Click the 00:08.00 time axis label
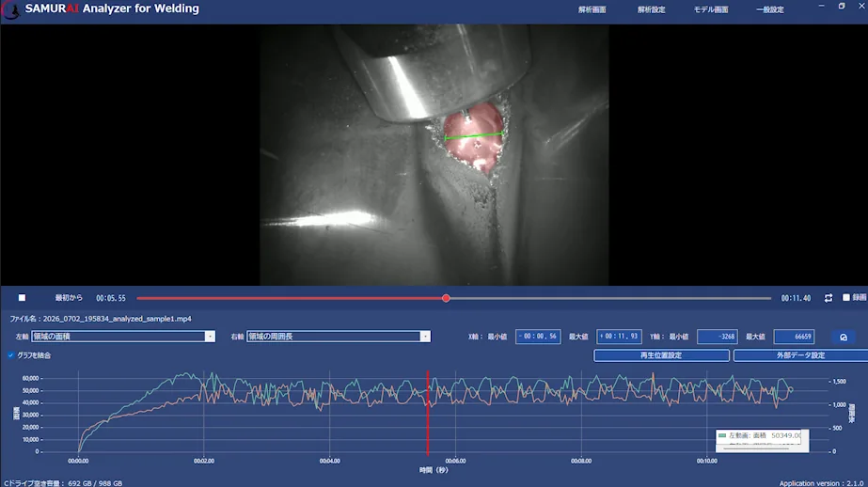The image size is (868, 487). click(x=581, y=461)
